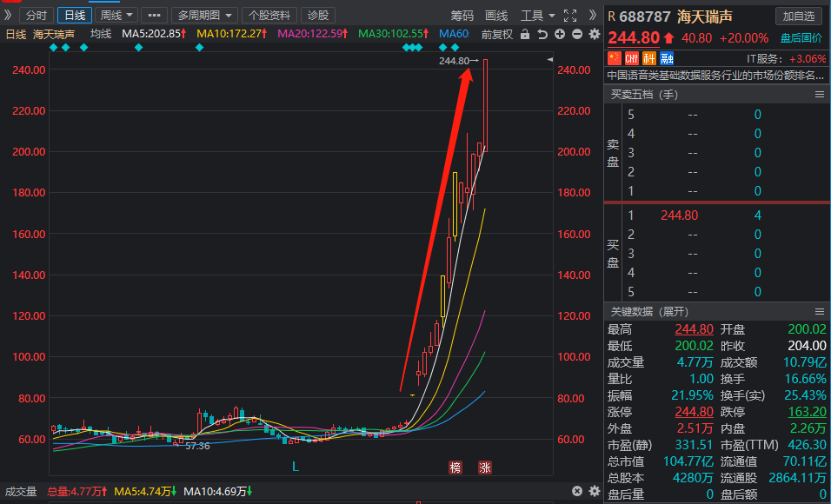The image size is (831, 504).
Task: Select the 日线 daily chart tab
Action: click(75, 16)
